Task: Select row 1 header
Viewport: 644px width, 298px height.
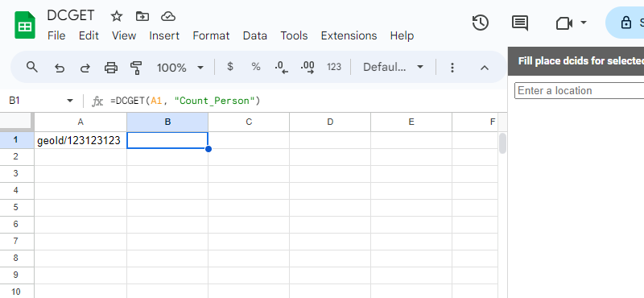Action: [x=17, y=140]
